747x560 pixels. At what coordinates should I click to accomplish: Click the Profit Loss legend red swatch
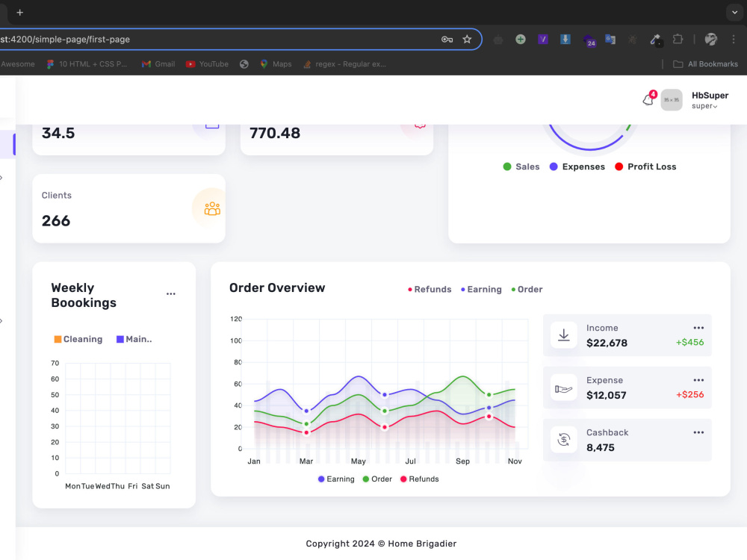(x=619, y=167)
